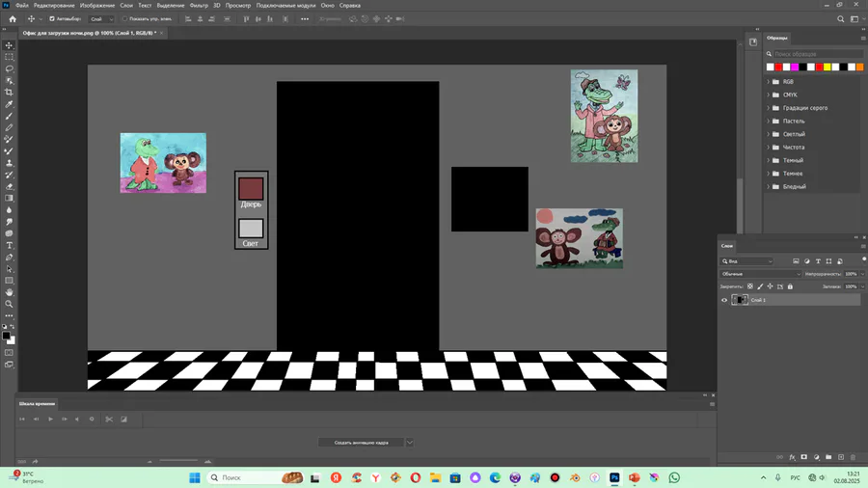Open more align options (three dots)
The width and height of the screenshot is (868, 488).
[305, 19]
